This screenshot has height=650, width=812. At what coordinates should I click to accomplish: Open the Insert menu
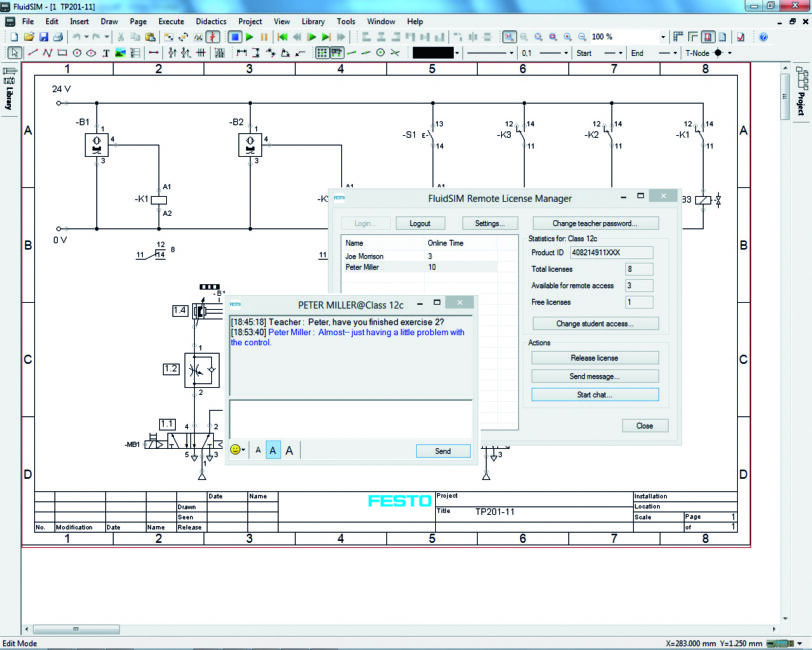pos(79,21)
